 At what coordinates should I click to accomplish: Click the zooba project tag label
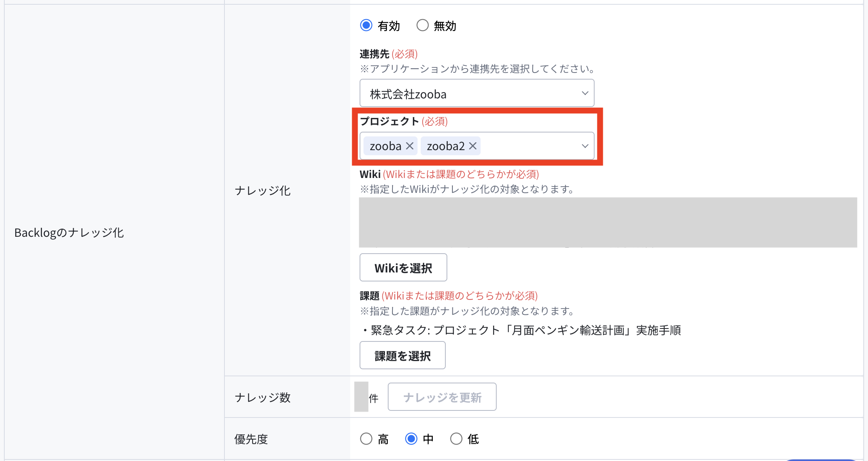[385, 146]
